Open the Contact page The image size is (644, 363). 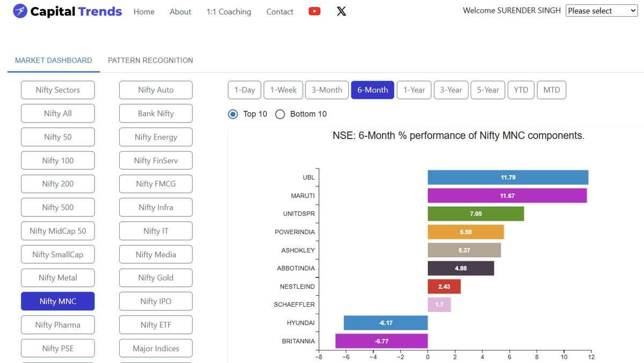click(280, 12)
